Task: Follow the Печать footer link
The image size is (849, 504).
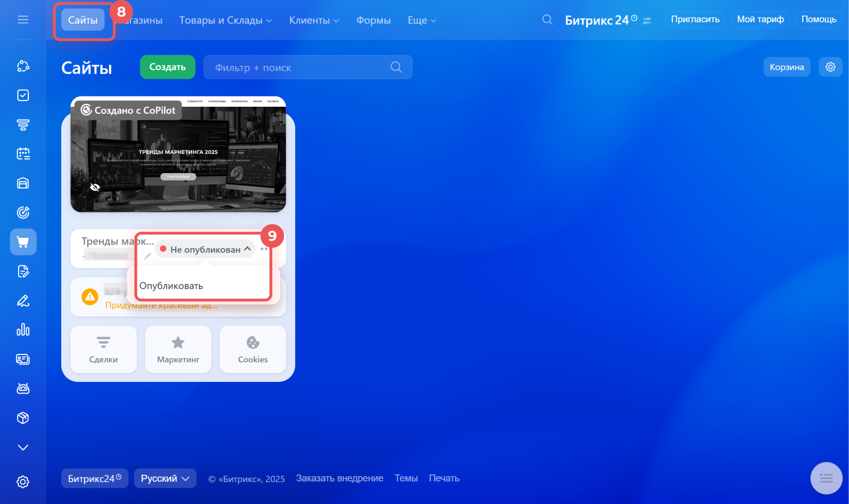Action: tap(444, 478)
